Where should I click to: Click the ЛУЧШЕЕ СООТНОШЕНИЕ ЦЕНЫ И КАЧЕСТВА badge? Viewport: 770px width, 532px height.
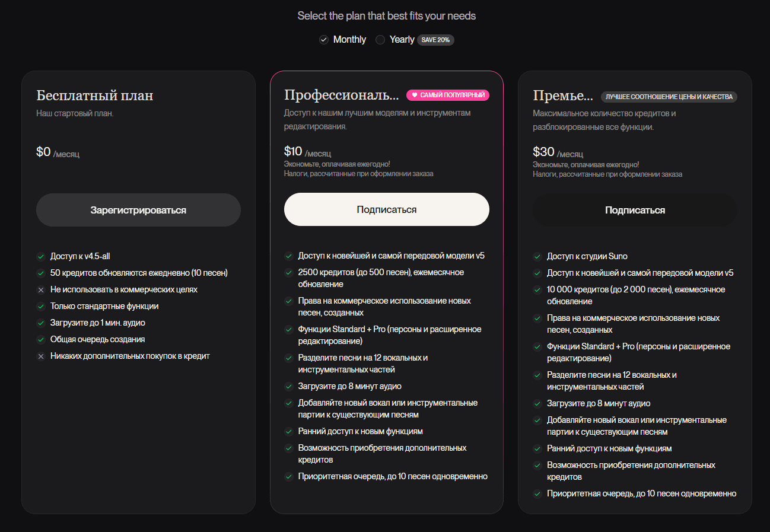669,97
